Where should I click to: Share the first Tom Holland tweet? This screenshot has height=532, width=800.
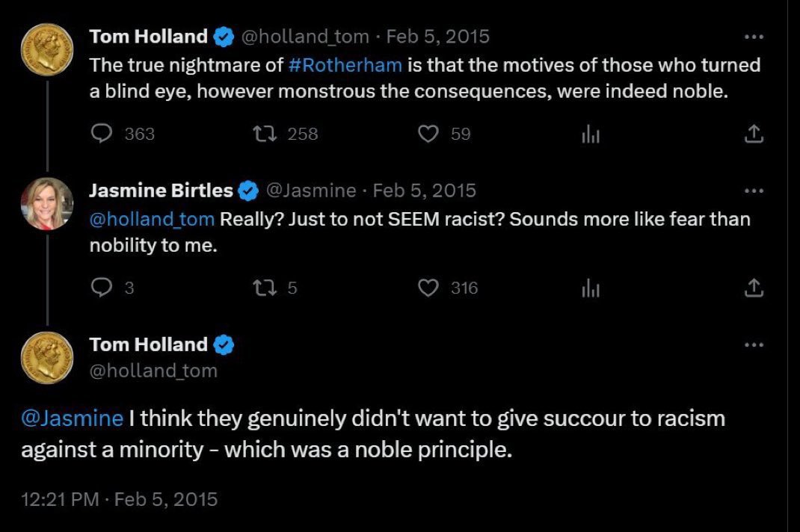coord(754,134)
